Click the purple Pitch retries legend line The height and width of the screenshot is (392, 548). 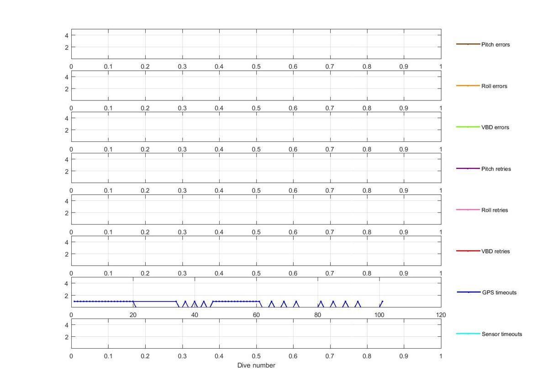(468, 168)
